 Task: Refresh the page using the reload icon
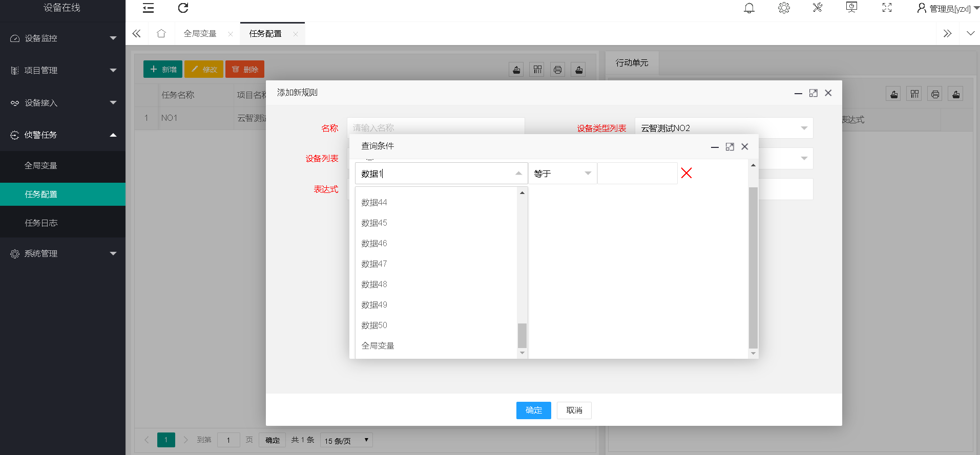click(x=183, y=8)
